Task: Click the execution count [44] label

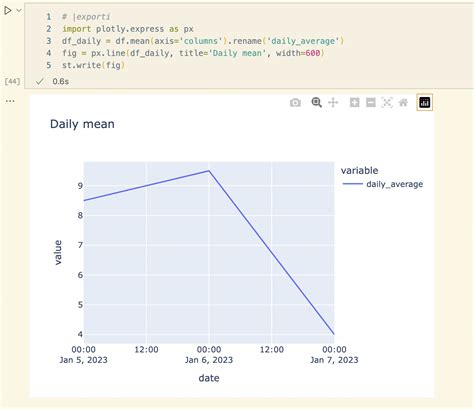Action: point(12,81)
